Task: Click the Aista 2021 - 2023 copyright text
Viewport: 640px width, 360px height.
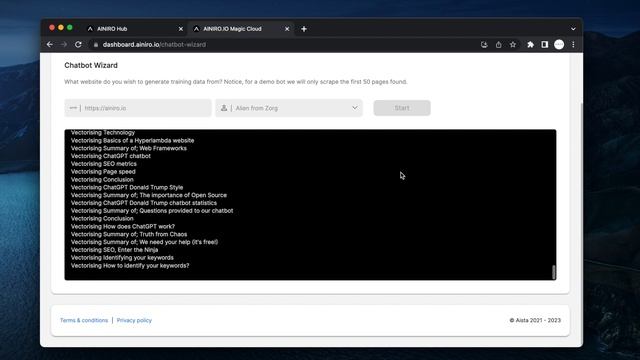Action: (535, 320)
